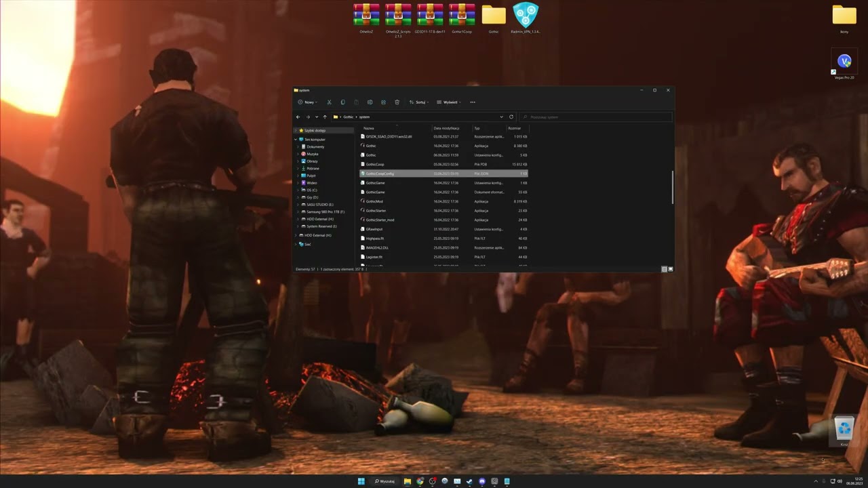
Task: Open the Gothic1Coop archive on the desktop
Action: 462,18
